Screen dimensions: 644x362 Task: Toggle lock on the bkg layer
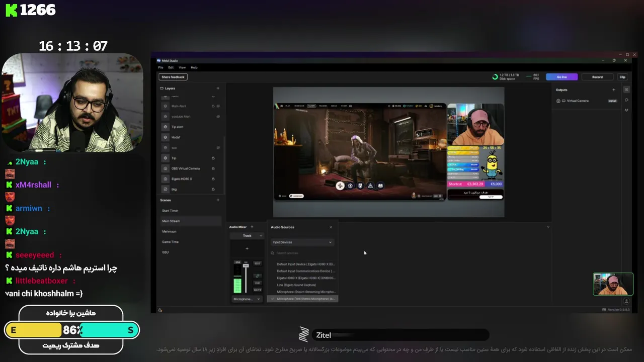pyautogui.click(x=213, y=189)
